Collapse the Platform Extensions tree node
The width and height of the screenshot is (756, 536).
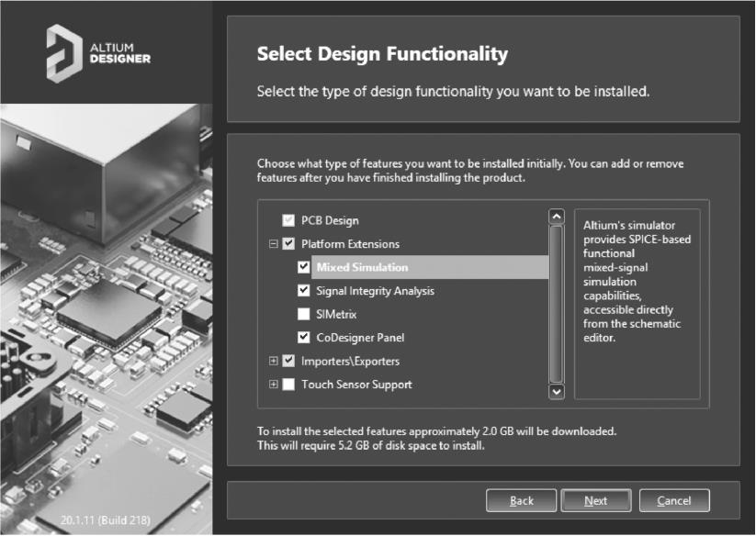coord(274,244)
